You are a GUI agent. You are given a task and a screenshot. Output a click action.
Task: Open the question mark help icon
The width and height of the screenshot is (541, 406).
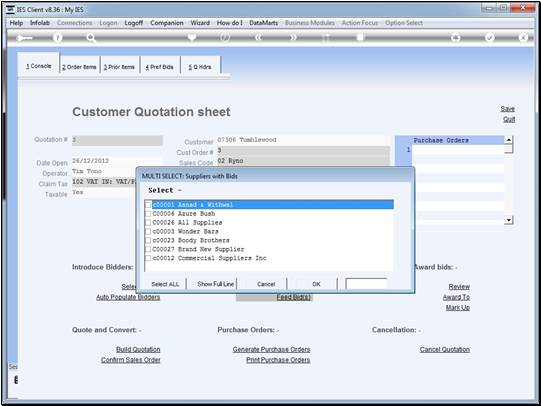[x=58, y=38]
